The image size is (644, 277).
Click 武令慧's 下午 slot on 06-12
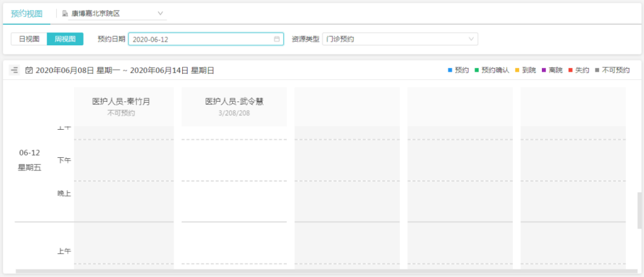[234, 160]
